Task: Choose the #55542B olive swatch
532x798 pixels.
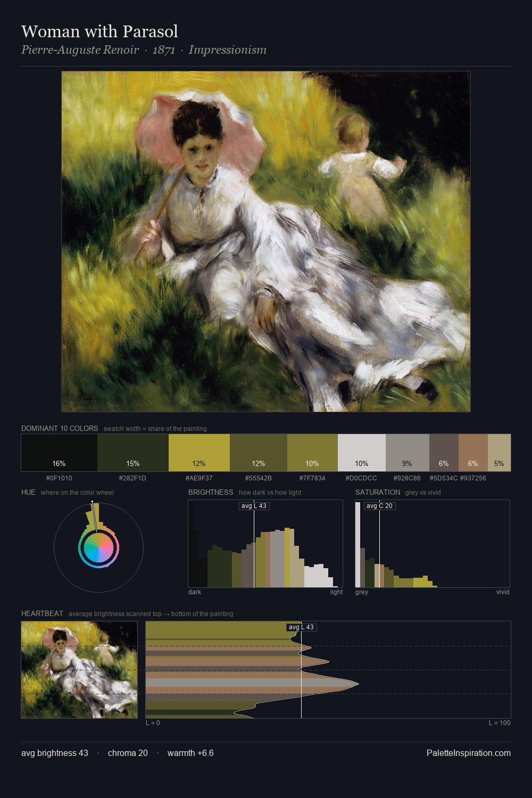Action: click(x=259, y=453)
